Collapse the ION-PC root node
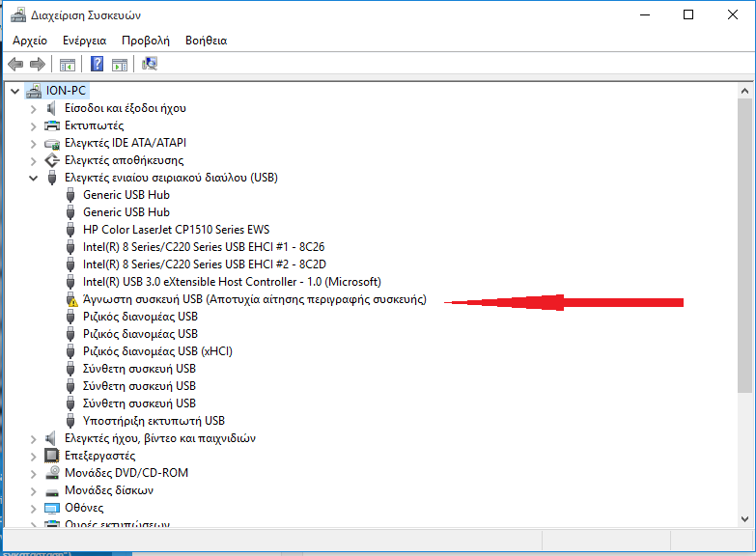This screenshot has height=556, width=756. coord(15,91)
